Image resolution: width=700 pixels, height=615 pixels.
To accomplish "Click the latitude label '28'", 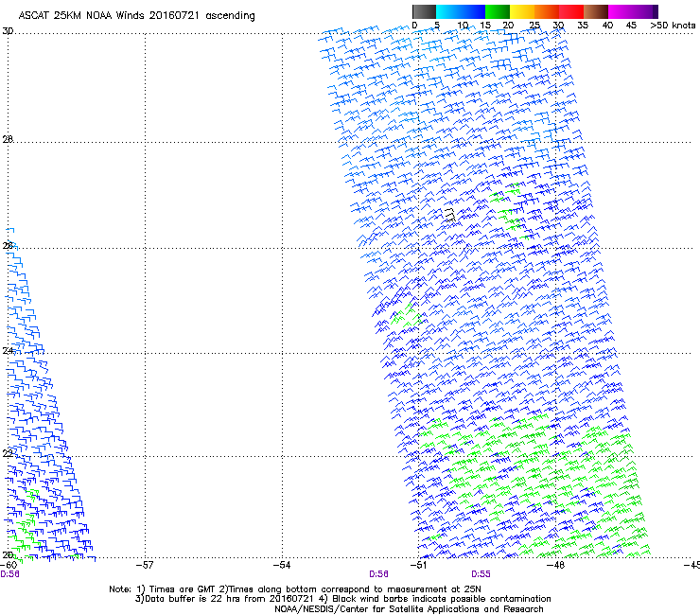I will (8, 139).
